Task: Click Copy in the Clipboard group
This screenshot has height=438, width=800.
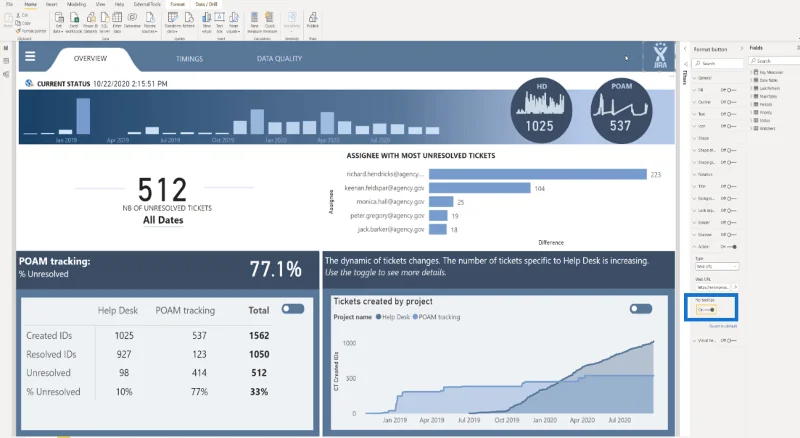Action: click(x=23, y=23)
